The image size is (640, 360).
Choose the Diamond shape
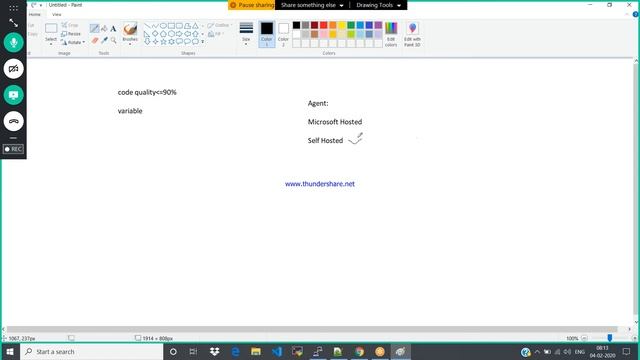(x=155, y=34)
